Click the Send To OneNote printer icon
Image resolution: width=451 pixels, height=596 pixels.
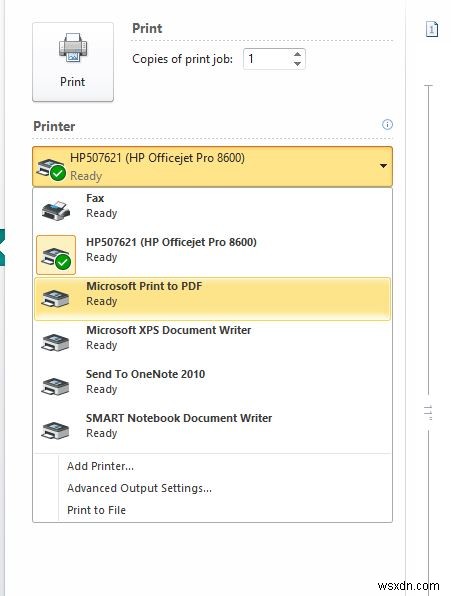[55, 387]
